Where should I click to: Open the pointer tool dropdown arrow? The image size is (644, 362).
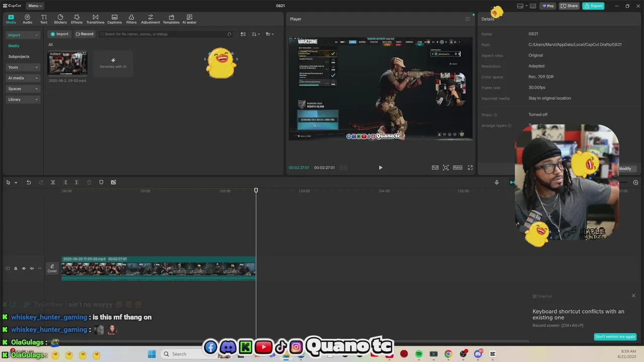[16, 183]
